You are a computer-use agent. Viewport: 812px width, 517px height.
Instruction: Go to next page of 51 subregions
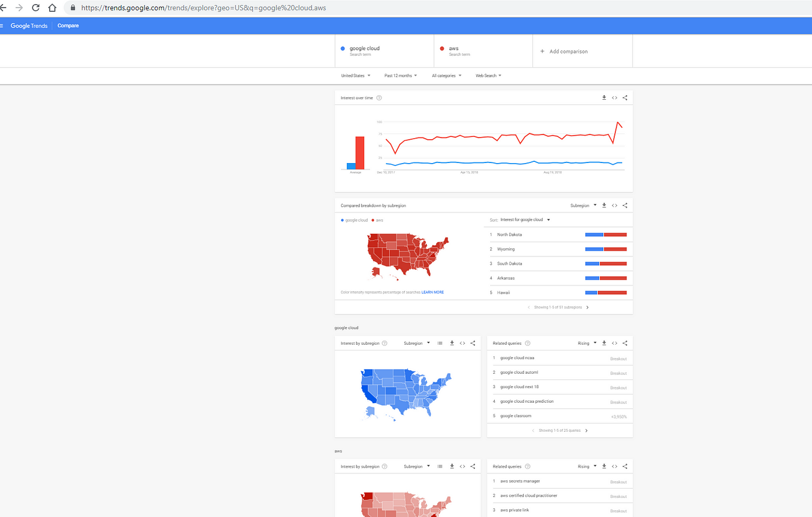(588, 308)
